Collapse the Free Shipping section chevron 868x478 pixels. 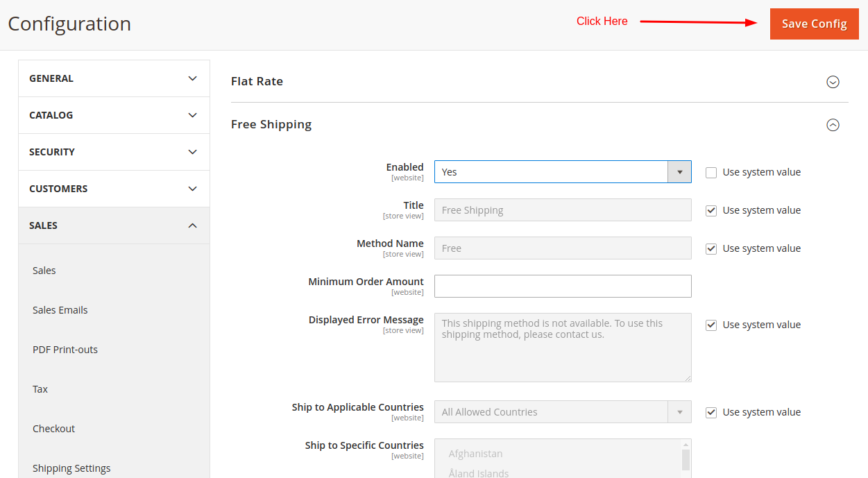coord(833,125)
